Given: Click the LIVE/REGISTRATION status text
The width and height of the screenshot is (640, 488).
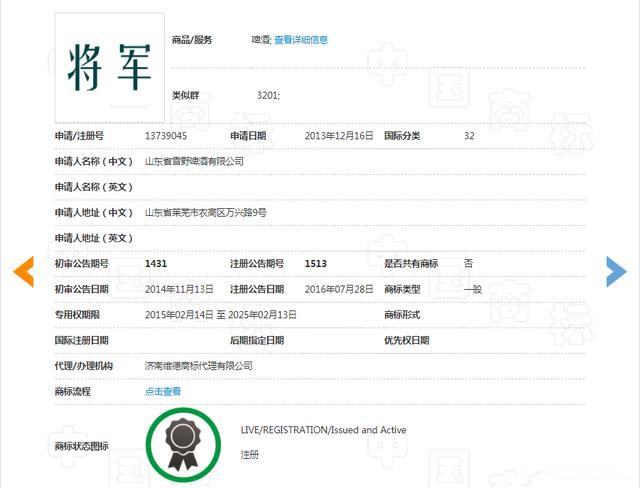Looking at the screenshot, I should pyautogui.click(x=323, y=430).
